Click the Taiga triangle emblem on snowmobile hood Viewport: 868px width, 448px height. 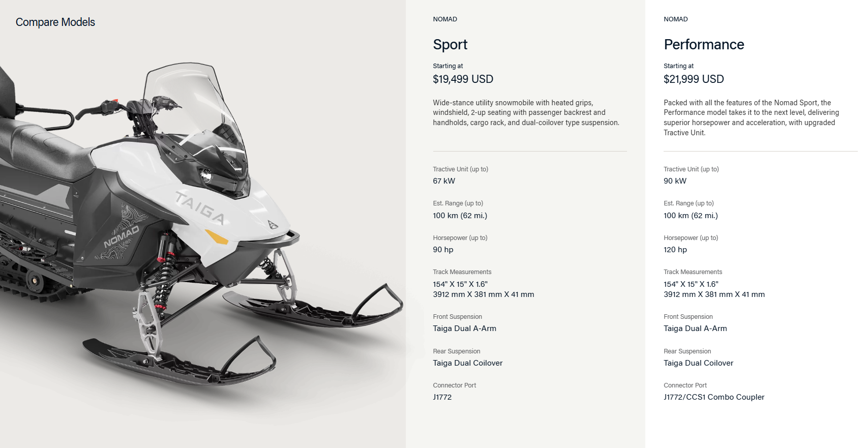(273, 224)
